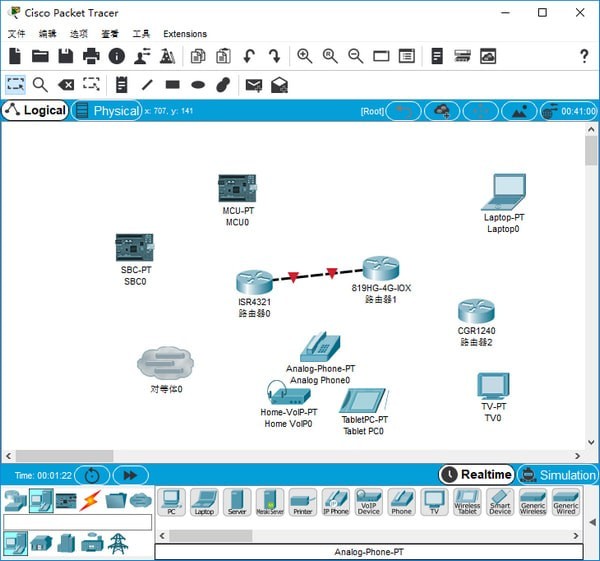Click the Add Simple PDU envelope icon
The width and height of the screenshot is (600, 561).
pyautogui.click(x=254, y=85)
